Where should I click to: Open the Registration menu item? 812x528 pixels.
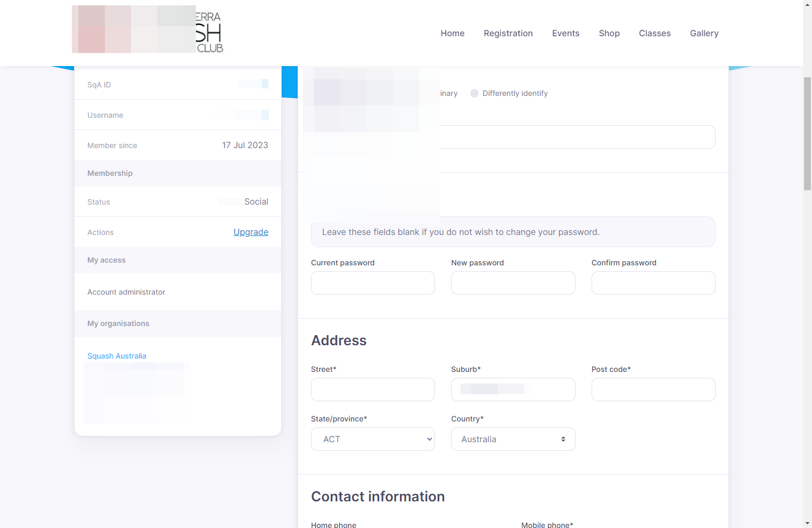pos(508,33)
